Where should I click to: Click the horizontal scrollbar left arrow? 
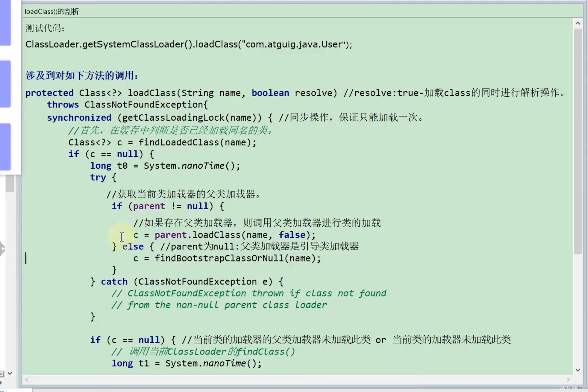pyautogui.click(x=27, y=379)
